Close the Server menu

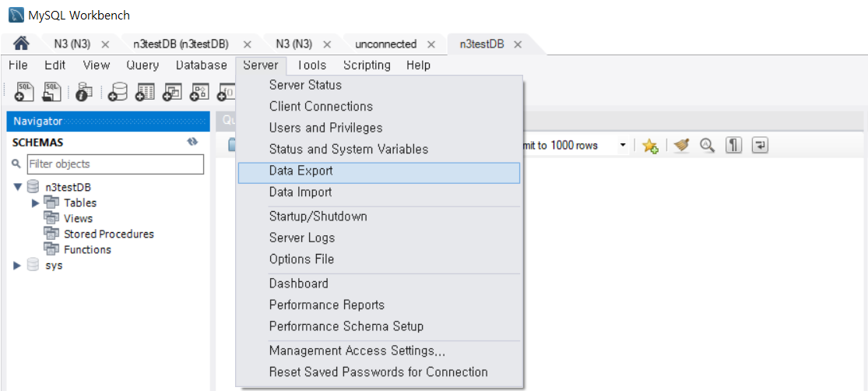point(261,65)
